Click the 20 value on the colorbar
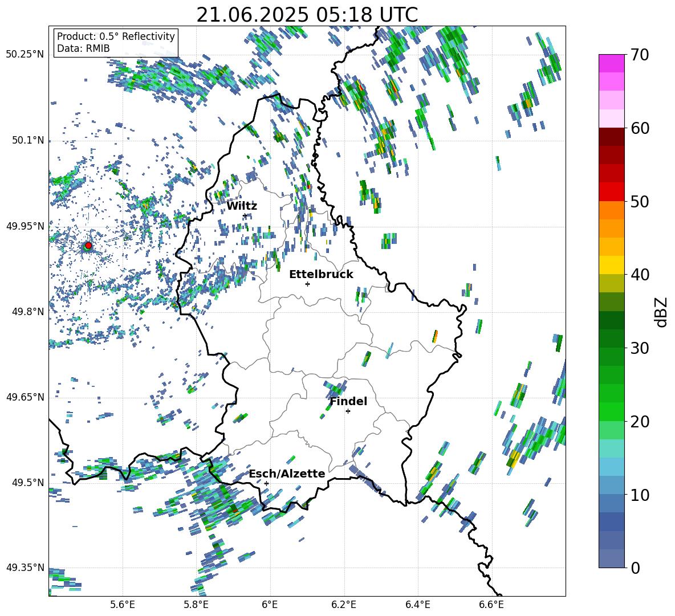Image resolution: width=675 pixels, height=616 pixels. tap(640, 421)
